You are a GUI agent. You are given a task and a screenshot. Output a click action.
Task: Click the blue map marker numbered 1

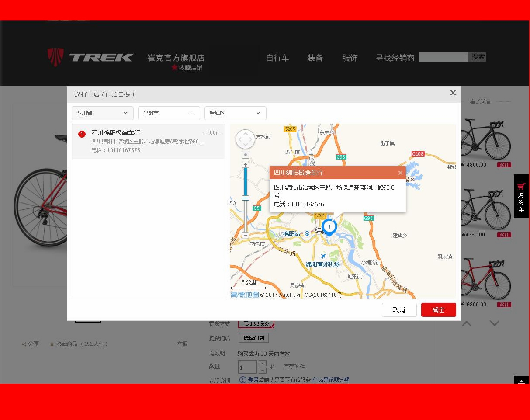tap(329, 227)
